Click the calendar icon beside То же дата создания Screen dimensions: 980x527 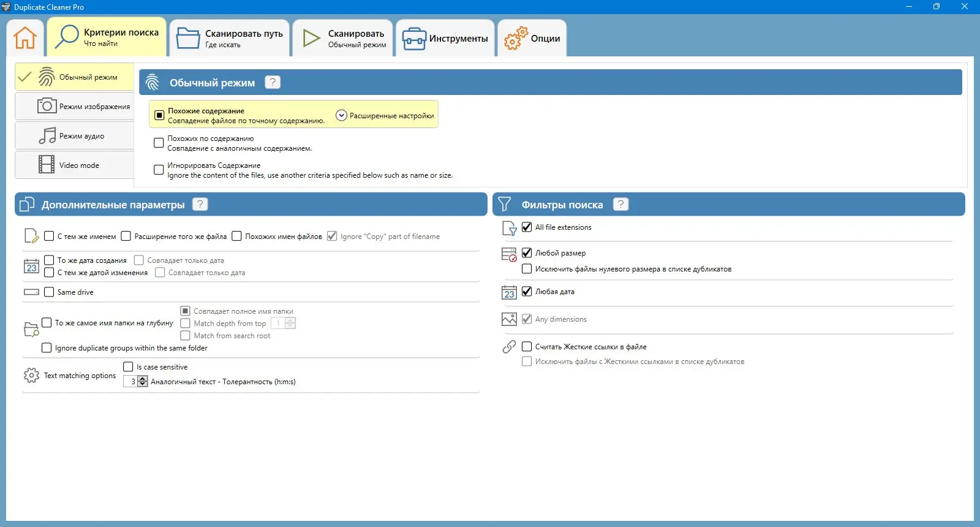[x=31, y=267]
